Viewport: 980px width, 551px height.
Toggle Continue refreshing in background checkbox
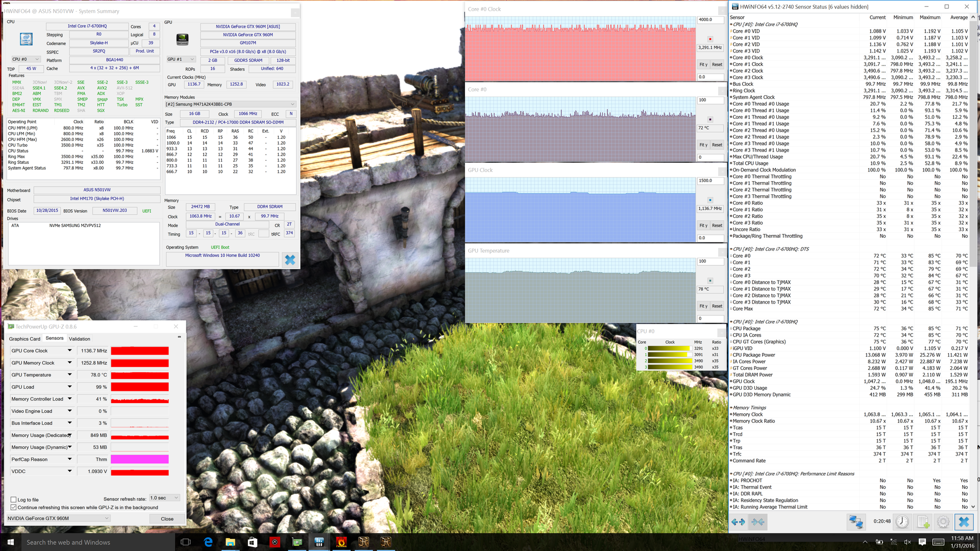(14, 508)
